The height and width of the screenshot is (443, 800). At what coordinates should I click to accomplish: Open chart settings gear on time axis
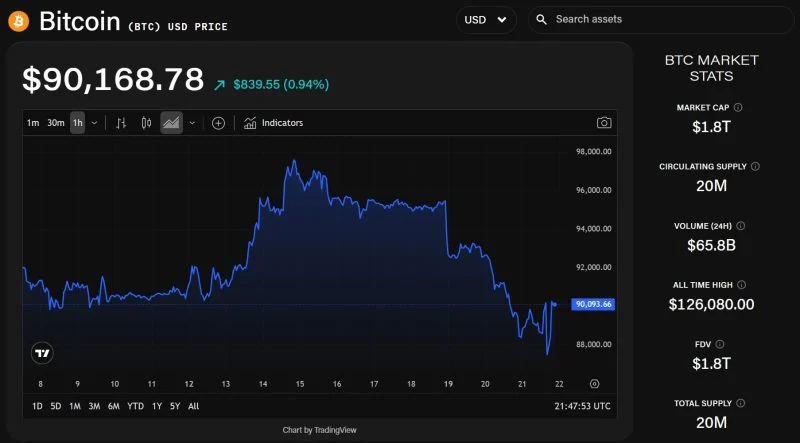(x=594, y=384)
